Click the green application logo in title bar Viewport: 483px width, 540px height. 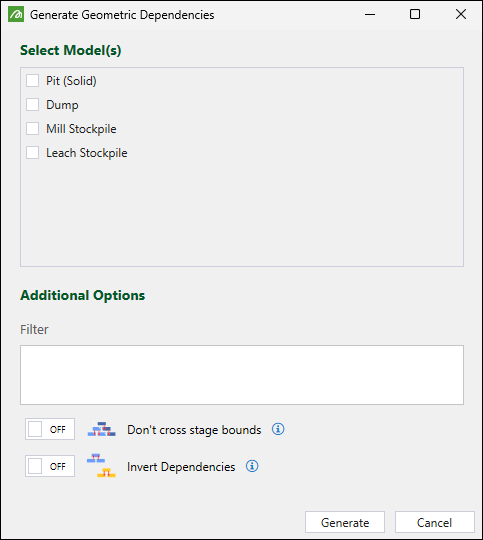pyautogui.click(x=16, y=14)
